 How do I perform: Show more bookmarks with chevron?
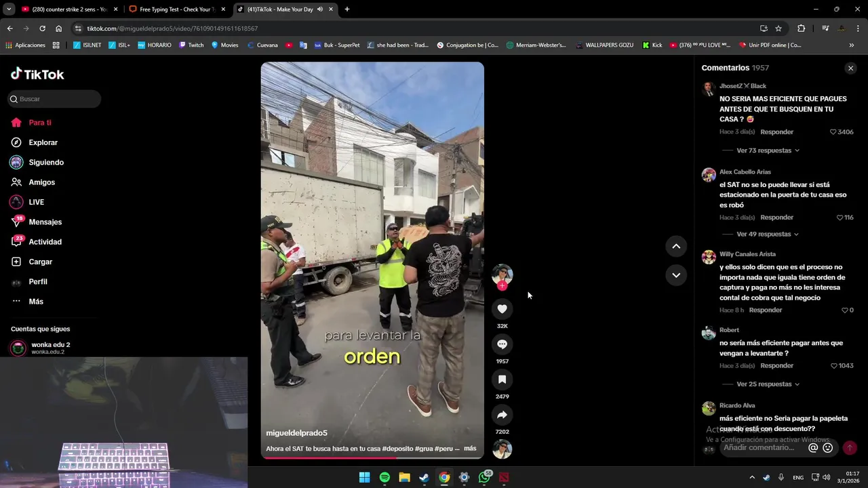(852, 45)
